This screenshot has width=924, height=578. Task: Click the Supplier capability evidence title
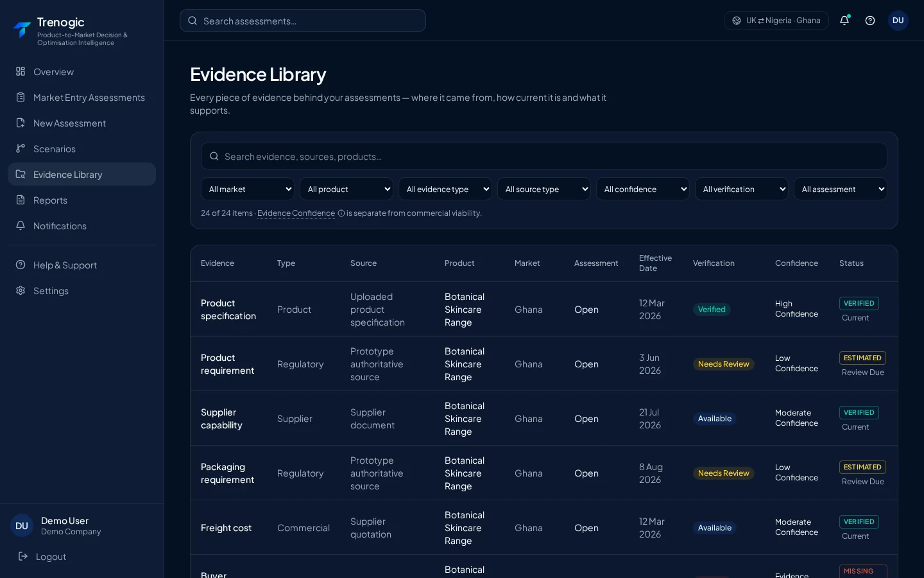tap(221, 419)
